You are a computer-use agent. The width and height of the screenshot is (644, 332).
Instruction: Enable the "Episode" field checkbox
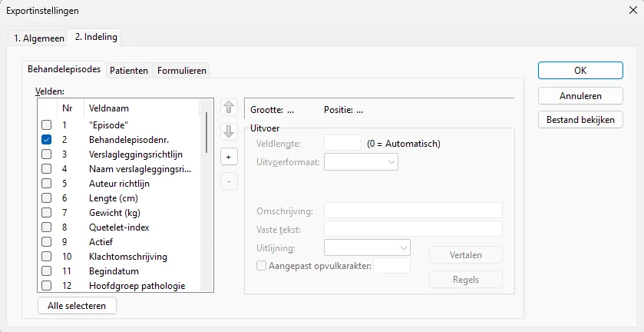pos(47,124)
